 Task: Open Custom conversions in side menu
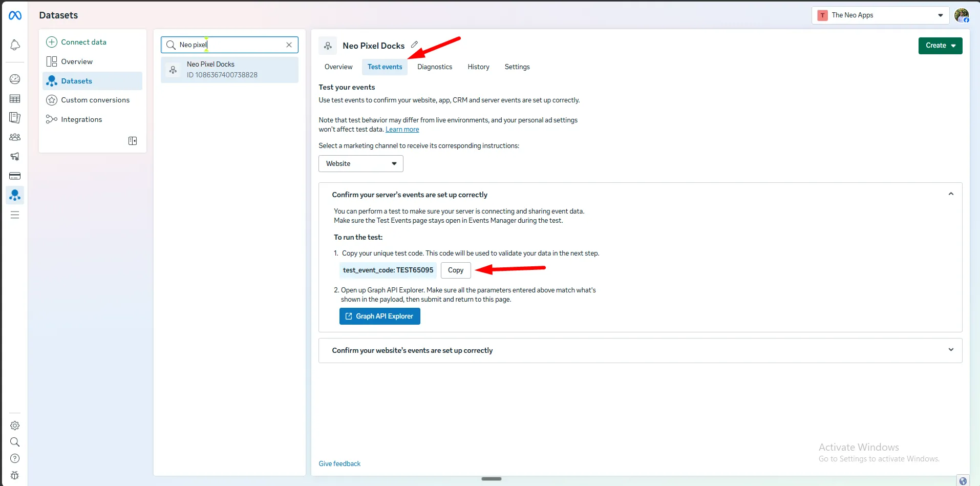(92, 100)
